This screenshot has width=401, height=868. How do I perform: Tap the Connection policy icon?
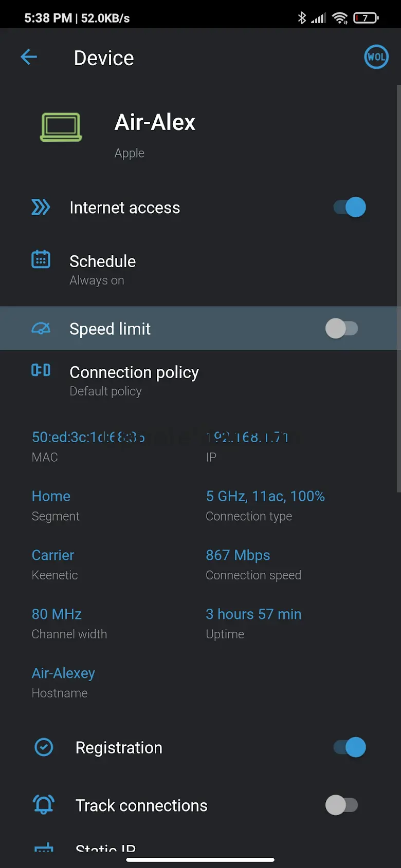pos(41,370)
